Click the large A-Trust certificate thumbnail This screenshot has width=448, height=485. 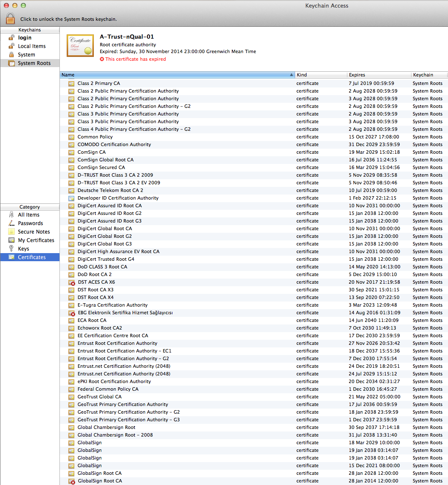click(x=80, y=45)
